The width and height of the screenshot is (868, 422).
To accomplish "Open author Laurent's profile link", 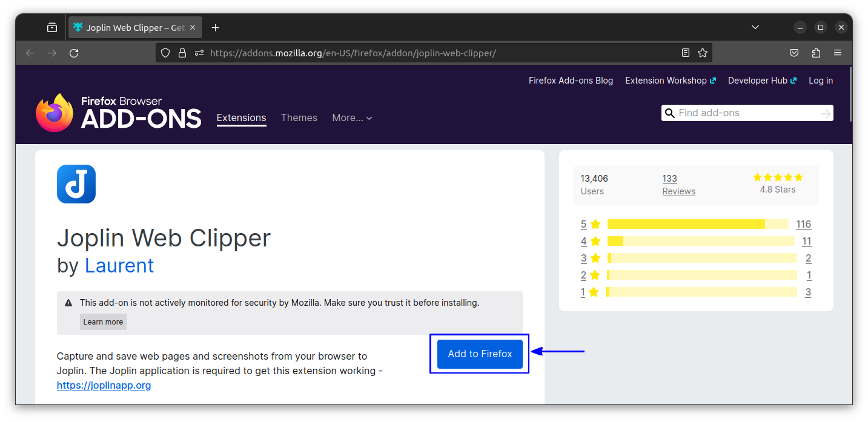I will 119,265.
